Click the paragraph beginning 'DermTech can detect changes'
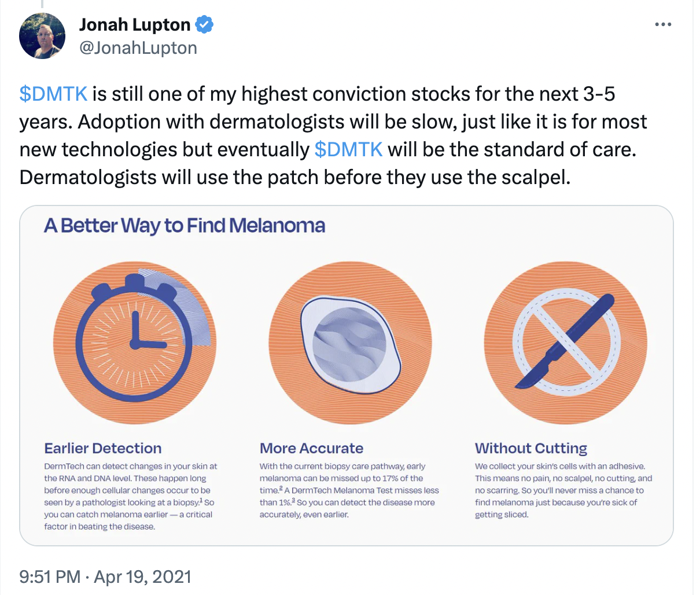 coord(131,496)
